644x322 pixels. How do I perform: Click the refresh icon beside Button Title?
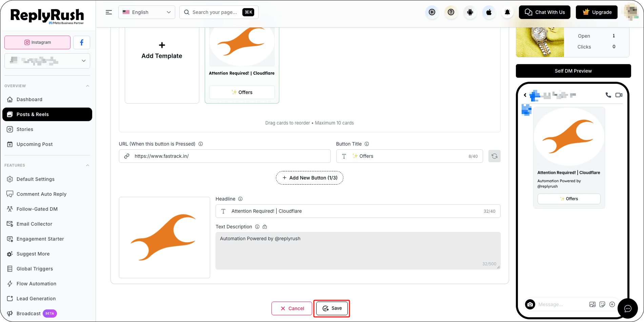tap(495, 156)
